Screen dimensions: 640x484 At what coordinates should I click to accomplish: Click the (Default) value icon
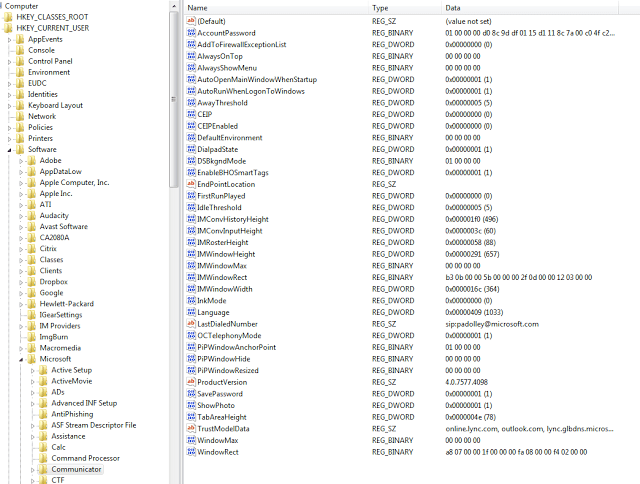click(190, 20)
